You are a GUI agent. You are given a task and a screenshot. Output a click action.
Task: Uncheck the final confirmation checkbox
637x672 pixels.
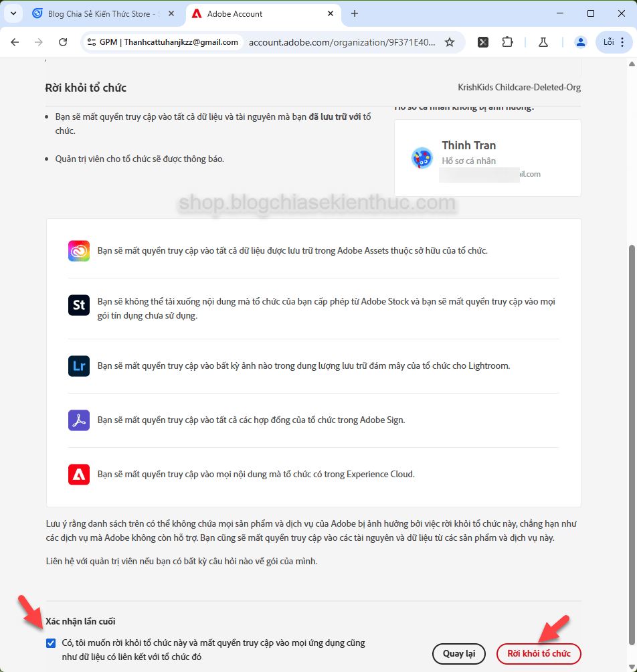(51, 643)
